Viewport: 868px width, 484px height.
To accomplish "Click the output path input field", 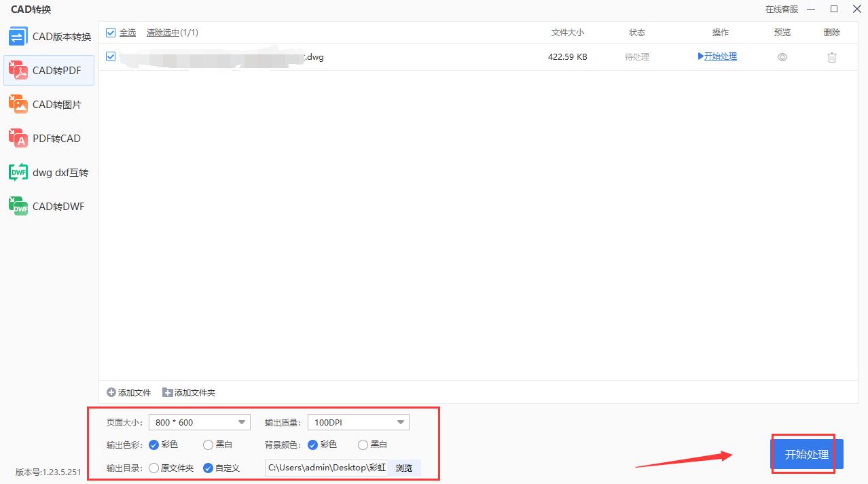I will pyautogui.click(x=325, y=468).
